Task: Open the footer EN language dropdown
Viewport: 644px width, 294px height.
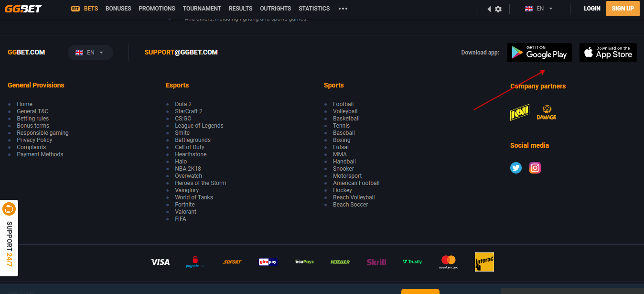Action: point(90,53)
